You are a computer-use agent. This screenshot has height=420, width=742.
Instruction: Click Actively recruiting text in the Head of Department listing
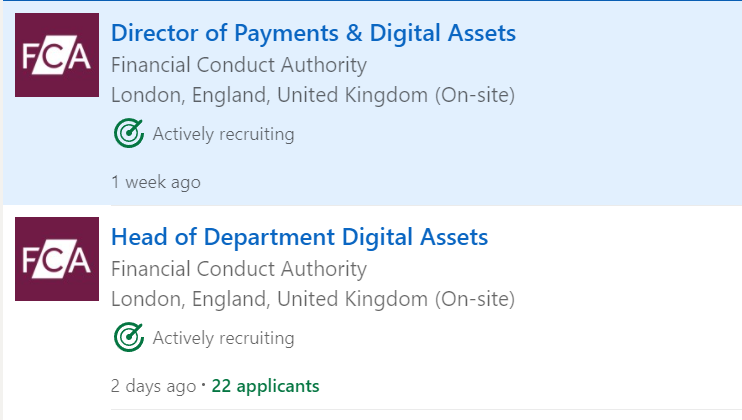coord(223,338)
